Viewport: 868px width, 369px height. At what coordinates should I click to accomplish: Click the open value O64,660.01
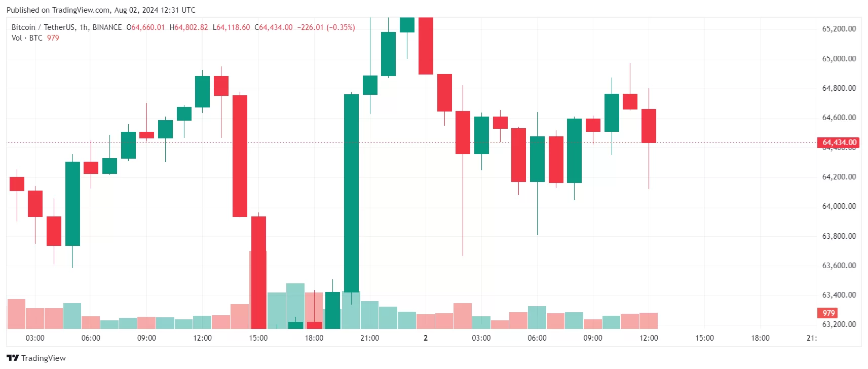point(146,27)
